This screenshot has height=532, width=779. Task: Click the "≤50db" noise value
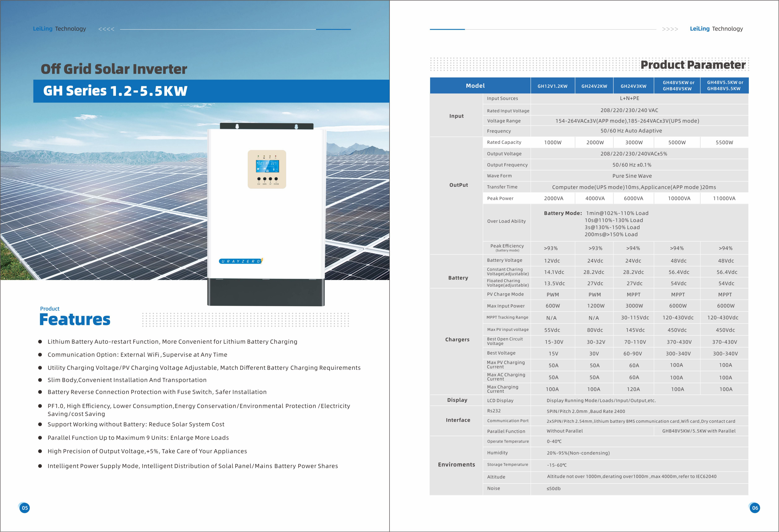tap(553, 489)
